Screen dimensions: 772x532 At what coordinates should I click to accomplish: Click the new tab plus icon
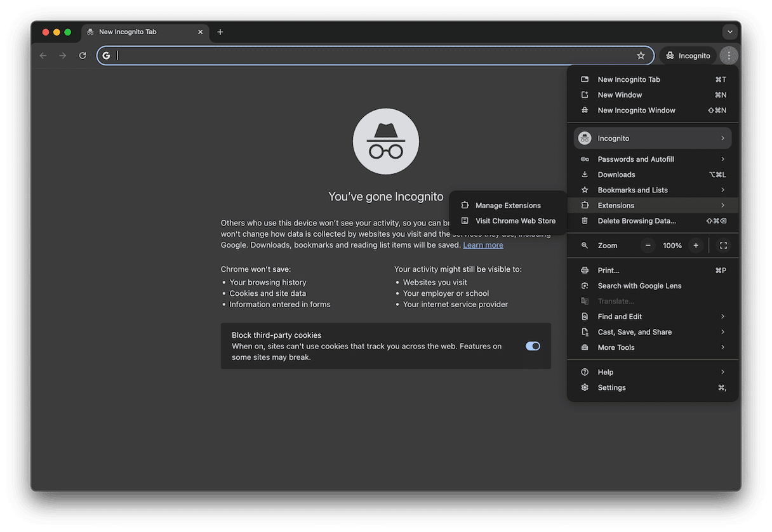[x=220, y=32]
